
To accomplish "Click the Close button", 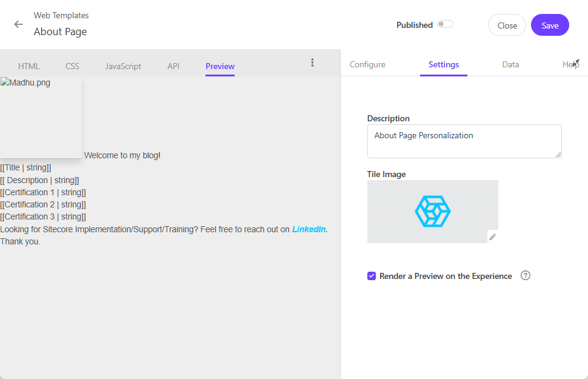I will point(507,25).
